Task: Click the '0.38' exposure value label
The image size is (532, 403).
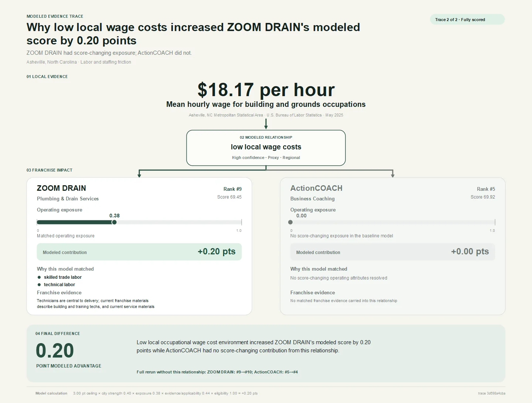Action: point(115,216)
